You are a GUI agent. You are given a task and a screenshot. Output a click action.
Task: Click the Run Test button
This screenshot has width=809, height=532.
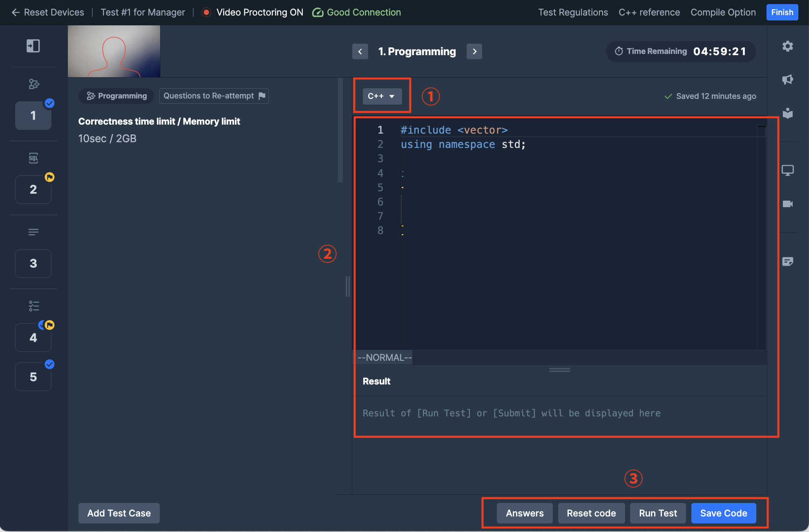tap(658, 513)
